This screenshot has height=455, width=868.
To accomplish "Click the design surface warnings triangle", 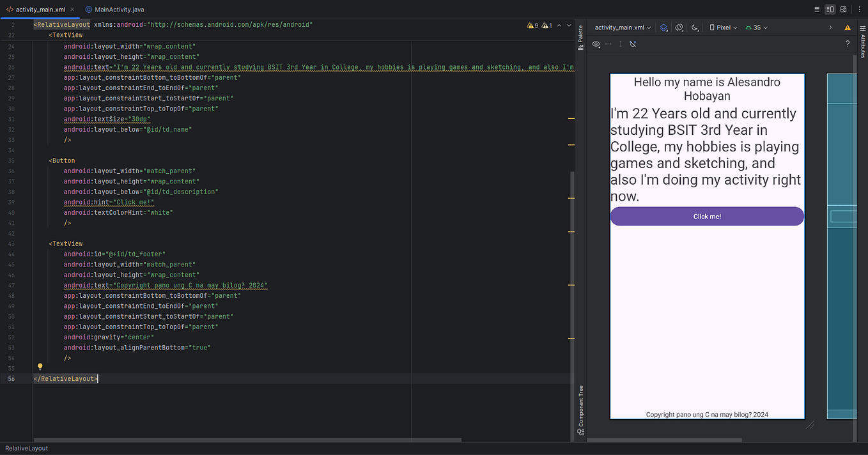I will pos(848,27).
